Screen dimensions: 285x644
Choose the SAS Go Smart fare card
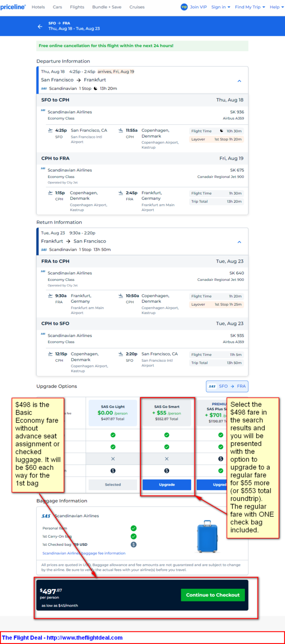coord(167,413)
